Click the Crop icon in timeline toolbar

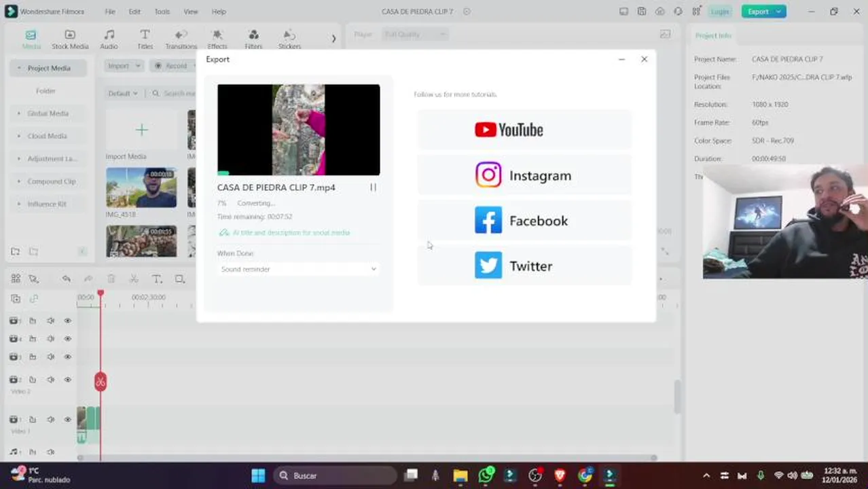point(179,279)
